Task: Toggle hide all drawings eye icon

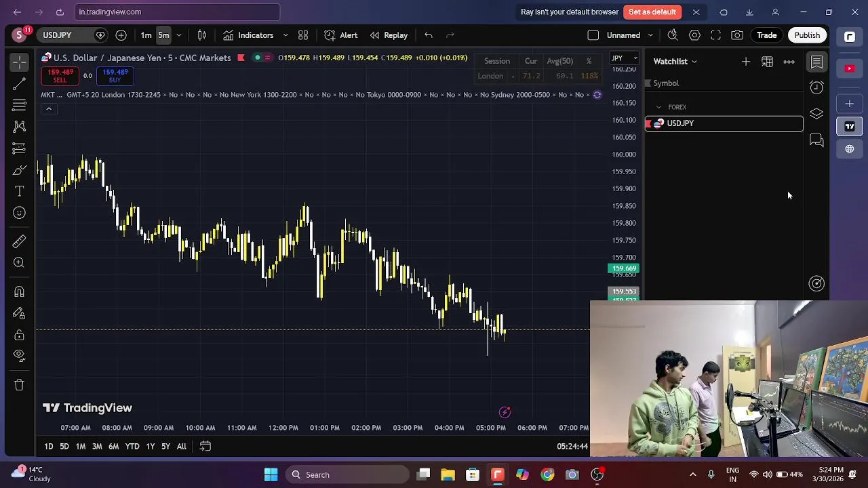Action: [x=19, y=356]
